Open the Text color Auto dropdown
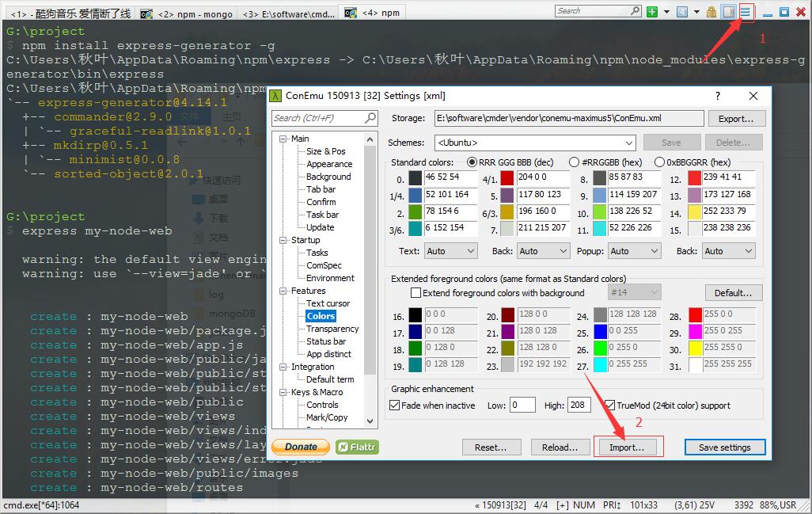 pyautogui.click(x=450, y=251)
